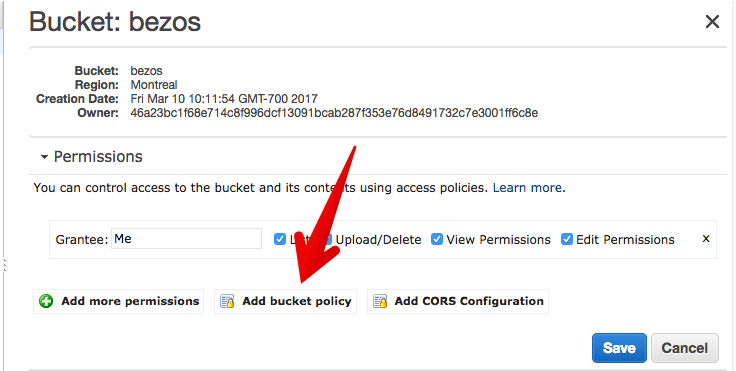Click the owner ID string
736x371 pixels.
click(x=334, y=113)
